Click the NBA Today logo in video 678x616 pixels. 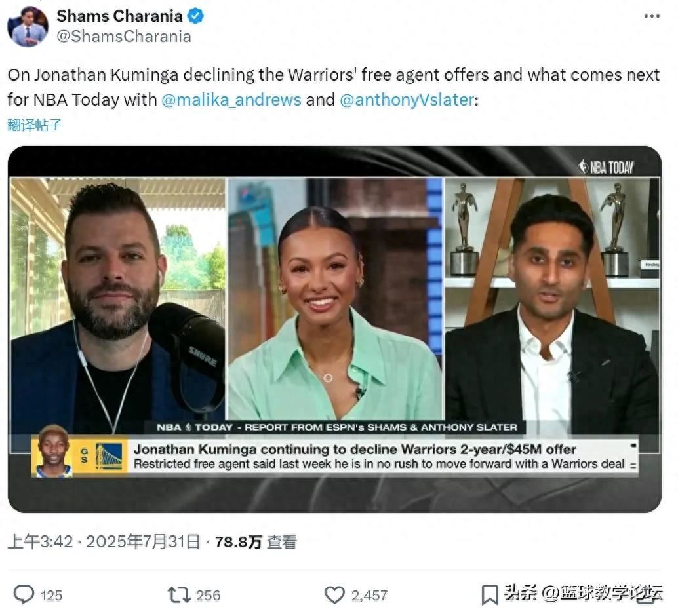coord(605,167)
